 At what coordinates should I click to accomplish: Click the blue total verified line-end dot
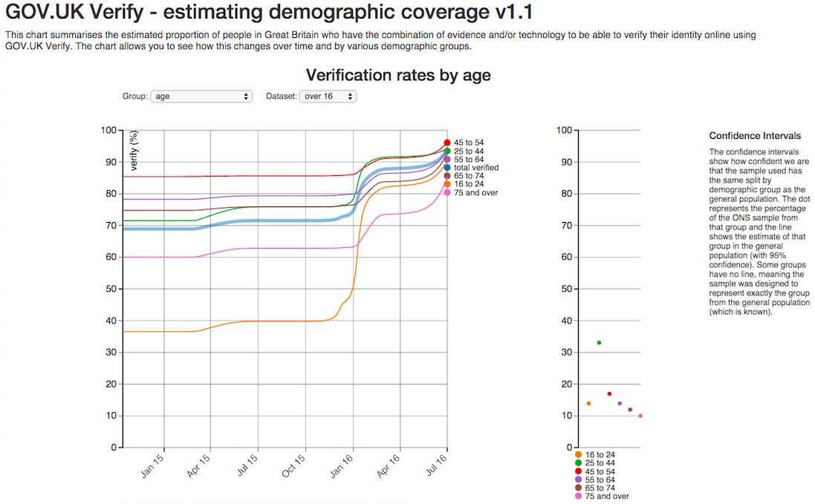[x=447, y=168]
